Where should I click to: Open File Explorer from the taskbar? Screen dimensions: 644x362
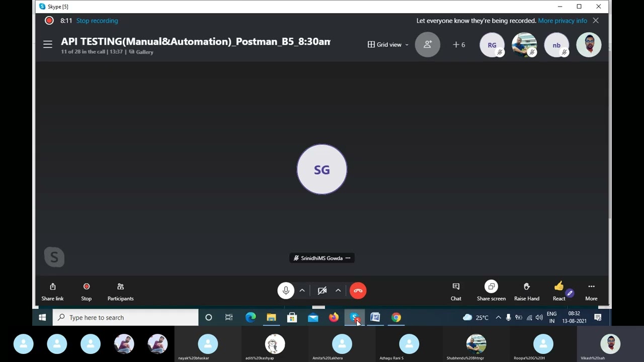(x=271, y=317)
